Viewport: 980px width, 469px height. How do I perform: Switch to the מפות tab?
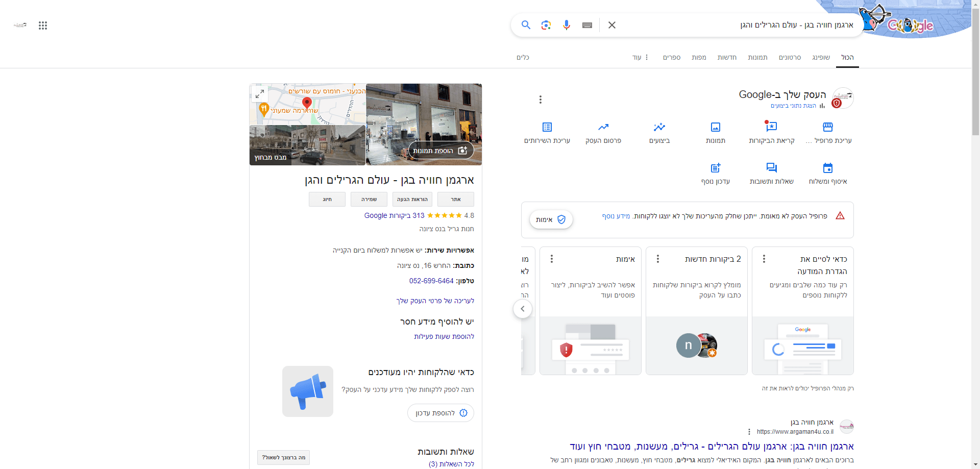[x=699, y=58]
